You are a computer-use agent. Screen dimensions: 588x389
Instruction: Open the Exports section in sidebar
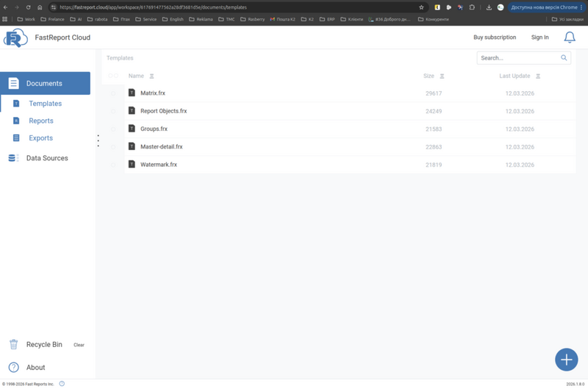point(40,138)
